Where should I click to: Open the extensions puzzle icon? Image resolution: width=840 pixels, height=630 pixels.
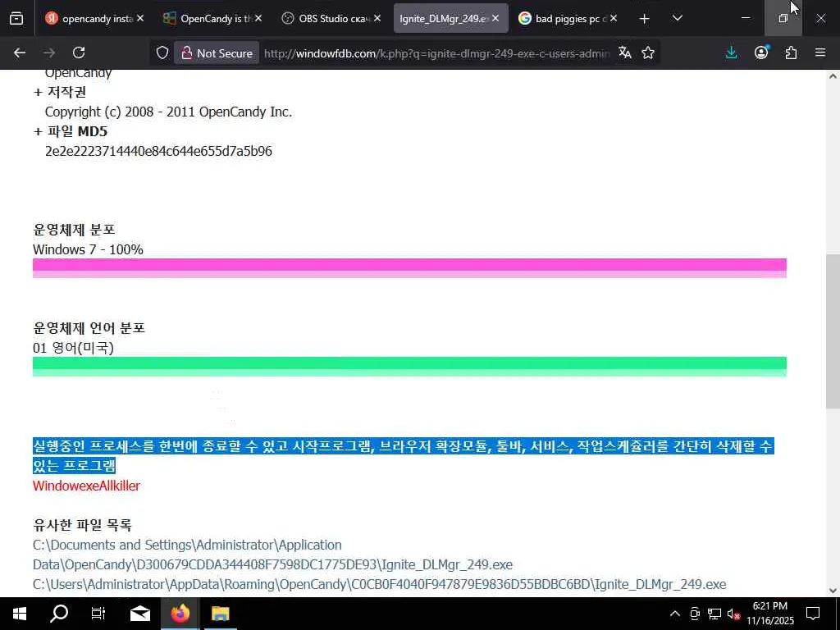click(791, 52)
